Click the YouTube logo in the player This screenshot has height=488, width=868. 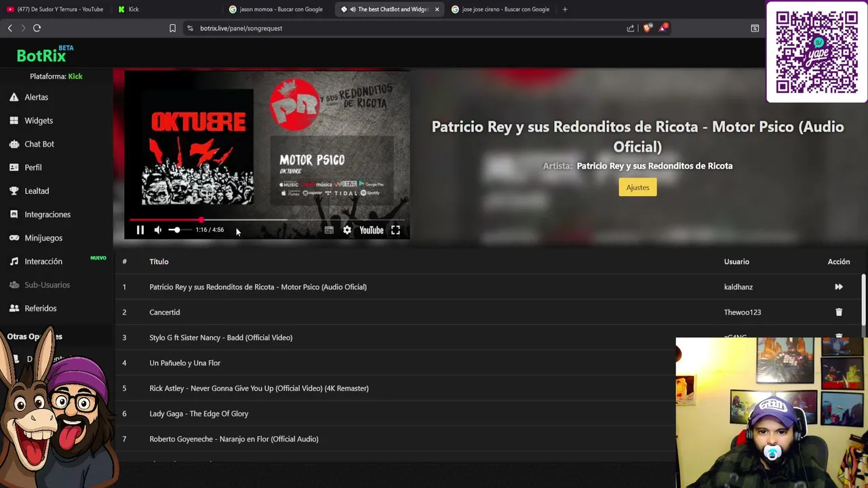pos(372,230)
